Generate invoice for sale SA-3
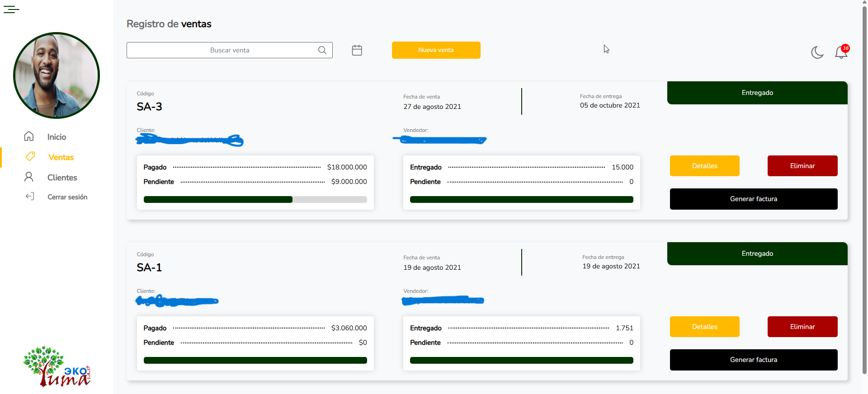Screen dimensions: 868x394 [753, 199]
